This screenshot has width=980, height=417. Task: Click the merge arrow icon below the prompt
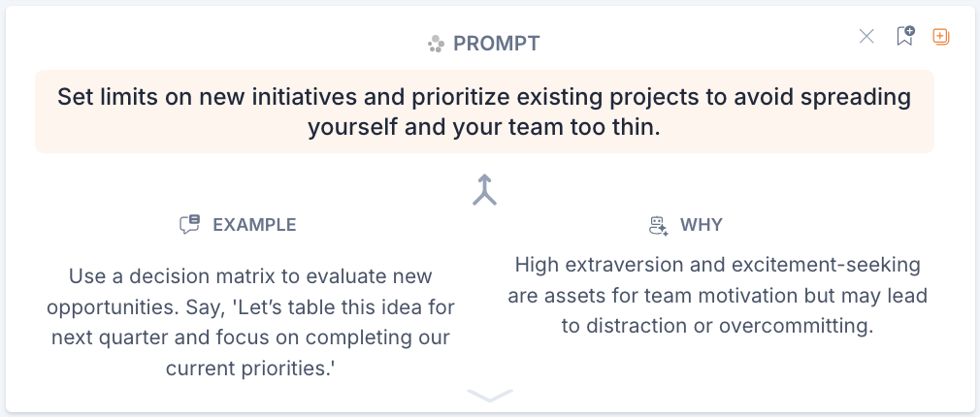coord(484,190)
